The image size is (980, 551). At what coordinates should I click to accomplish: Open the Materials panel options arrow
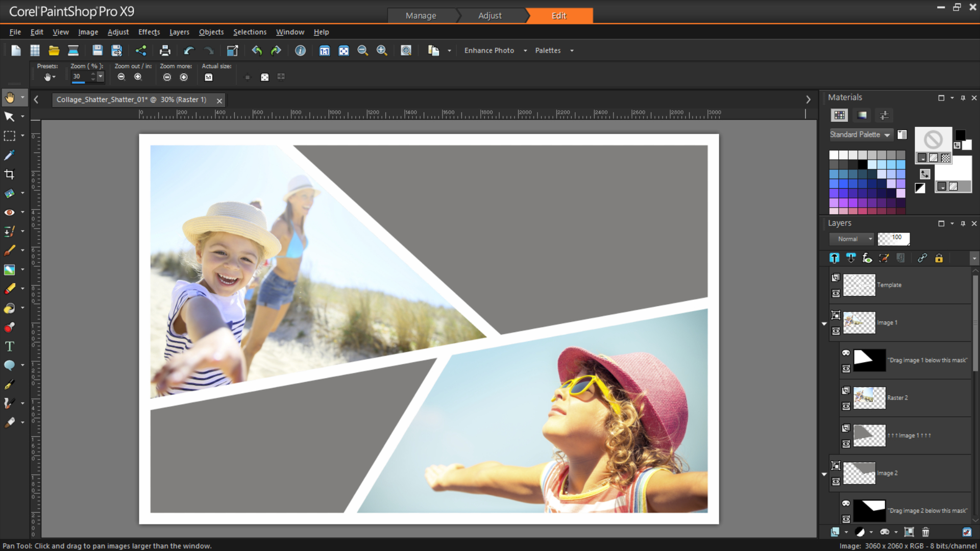[952, 98]
